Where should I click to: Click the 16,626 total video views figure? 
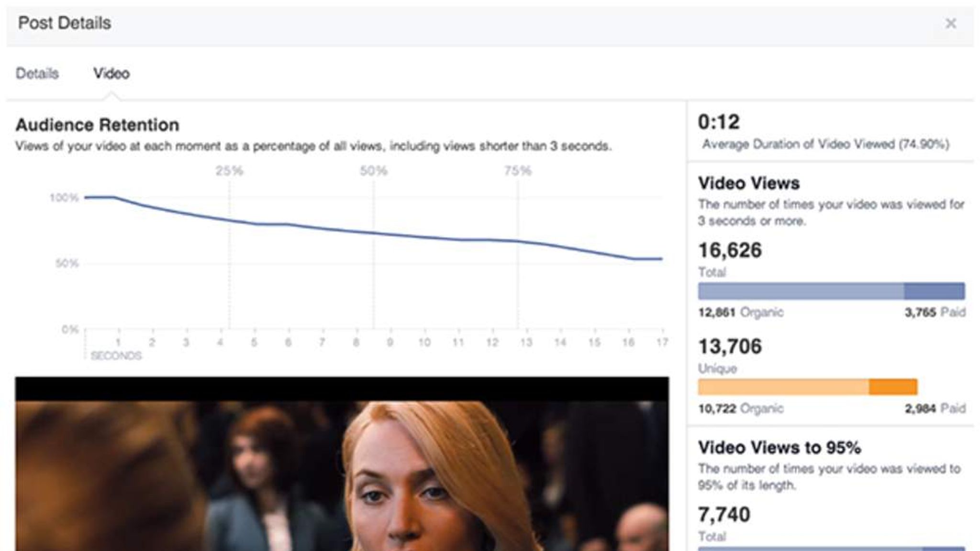point(730,250)
